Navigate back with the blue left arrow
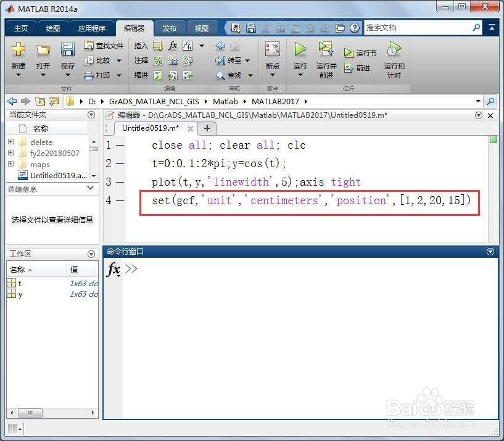 click(x=220, y=46)
